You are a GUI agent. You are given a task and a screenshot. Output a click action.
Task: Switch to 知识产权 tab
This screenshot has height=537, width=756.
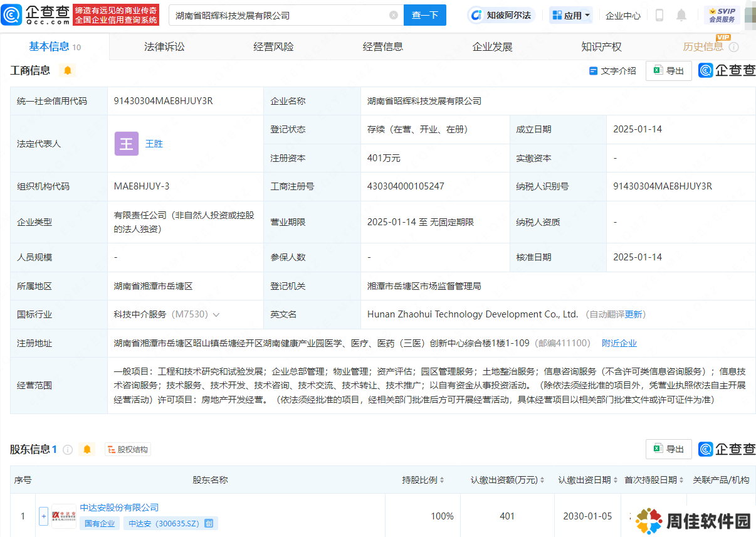point(601,46)
